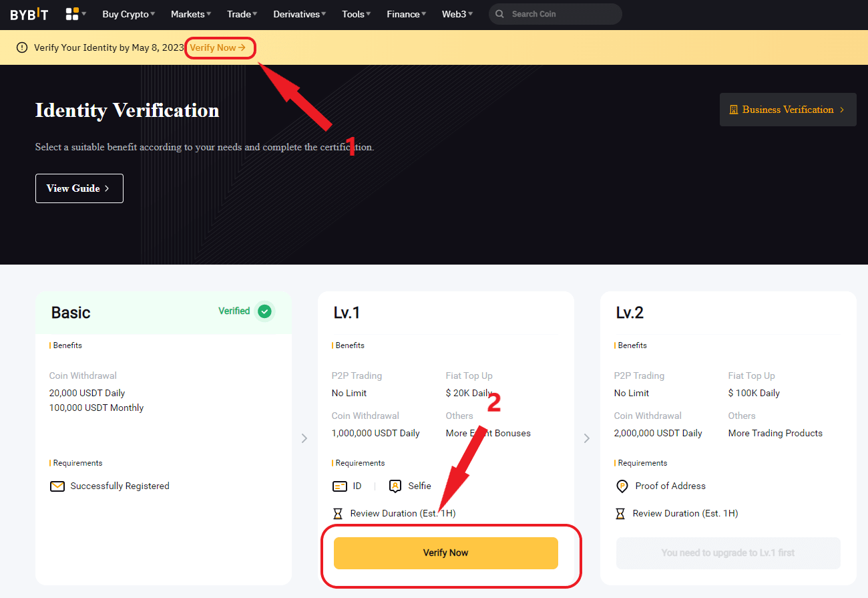The width and height of the screenshot is (868, 598).
Task: Open Business Verification
Action: 788,110
